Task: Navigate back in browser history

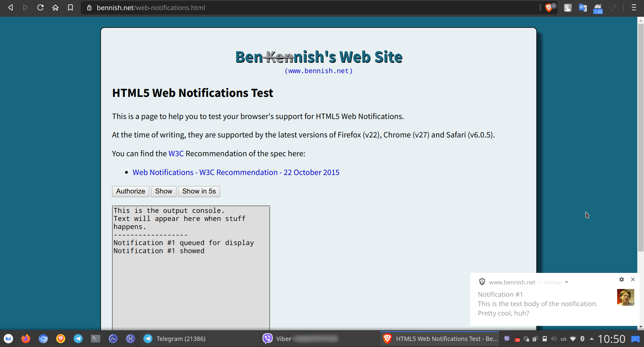Action: pyautogui.click(x=10, y=7)
